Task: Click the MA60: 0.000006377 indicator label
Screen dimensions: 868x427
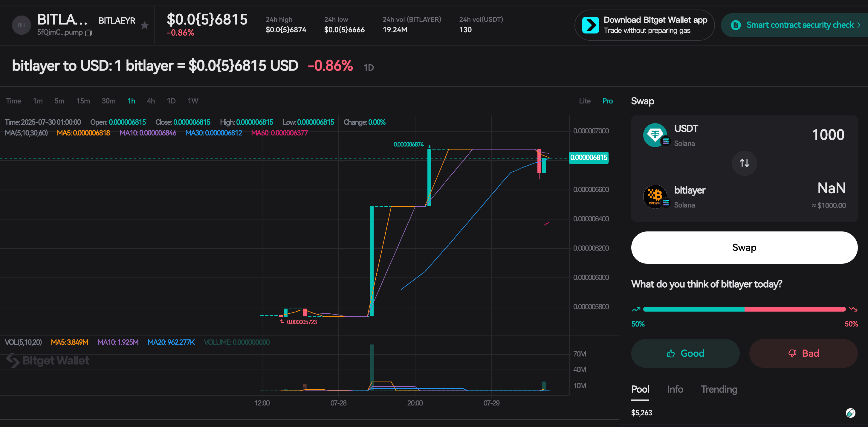Action: (x=279, y=133)
